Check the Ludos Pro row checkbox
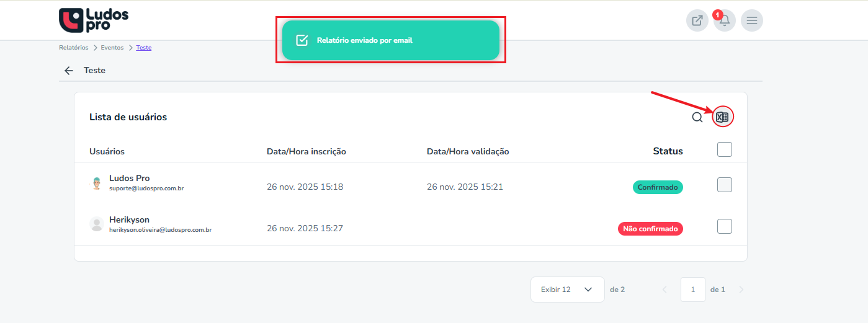Screen dimensions: 868x323 pyautogui.click(x=725, y=185)
